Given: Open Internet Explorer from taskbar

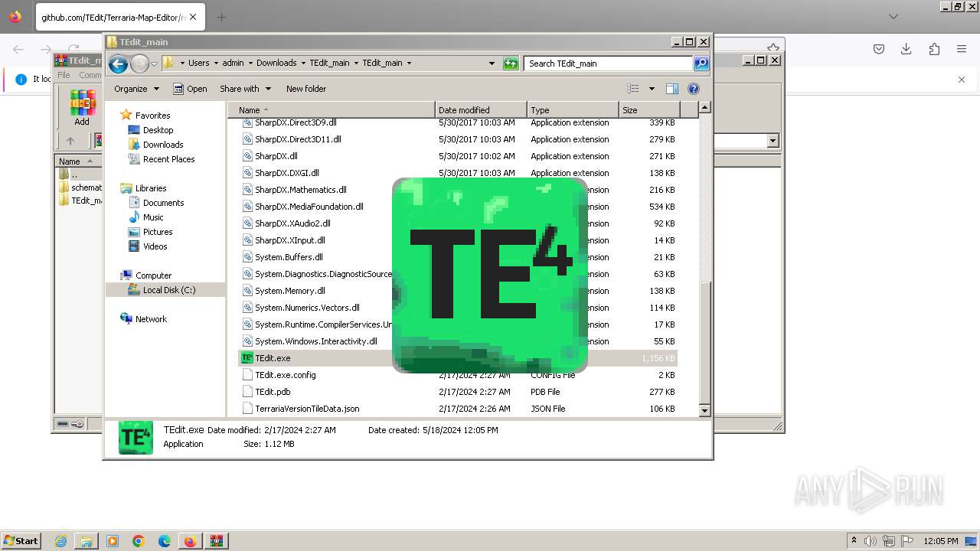Looking at the screenshot, I should [60, 541].
